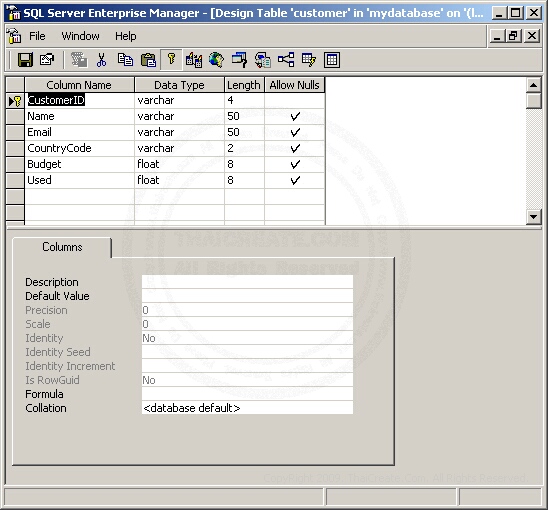The width and height of the screenshot is (548, 510).
Task: Click the Enterprise Manager icon in title bar
Action: pyautogui.click(x=14, y=13)
